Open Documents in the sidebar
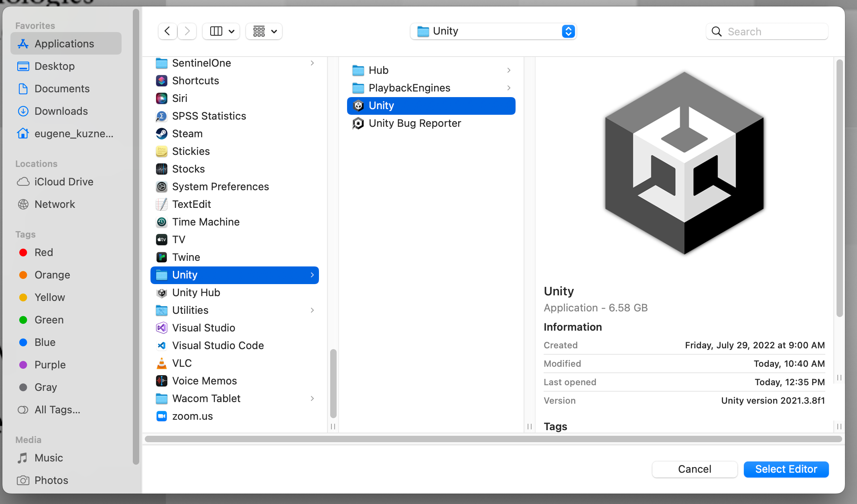The image size is (857, 504). (x=66, y=88)
